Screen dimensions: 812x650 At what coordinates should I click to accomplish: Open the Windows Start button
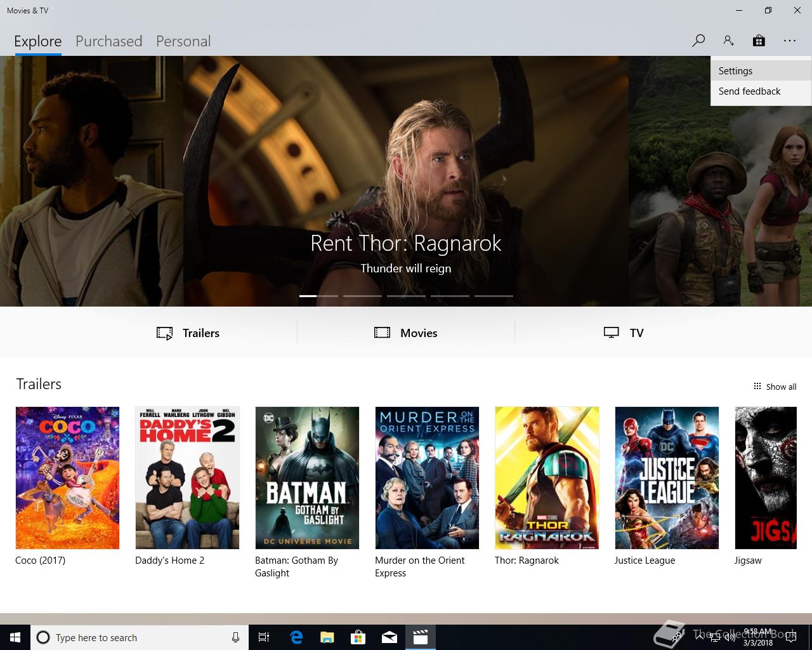(x=15, y=637)
